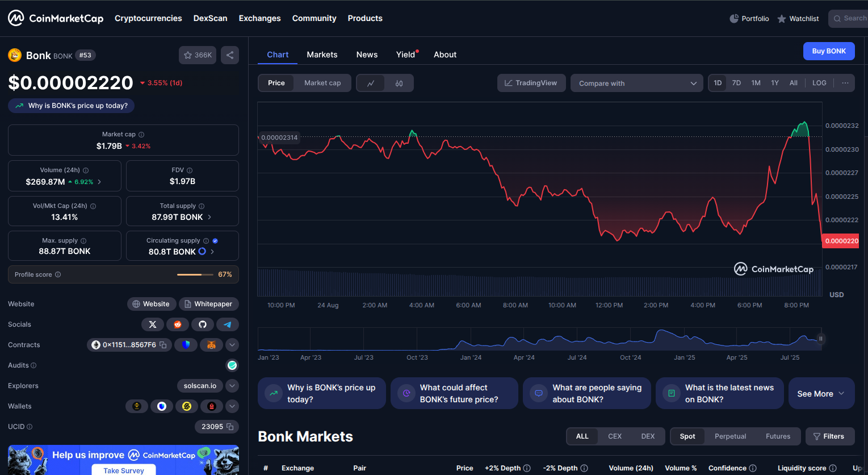Open the red wallet icon in Wallets row

tap(212, 406)
